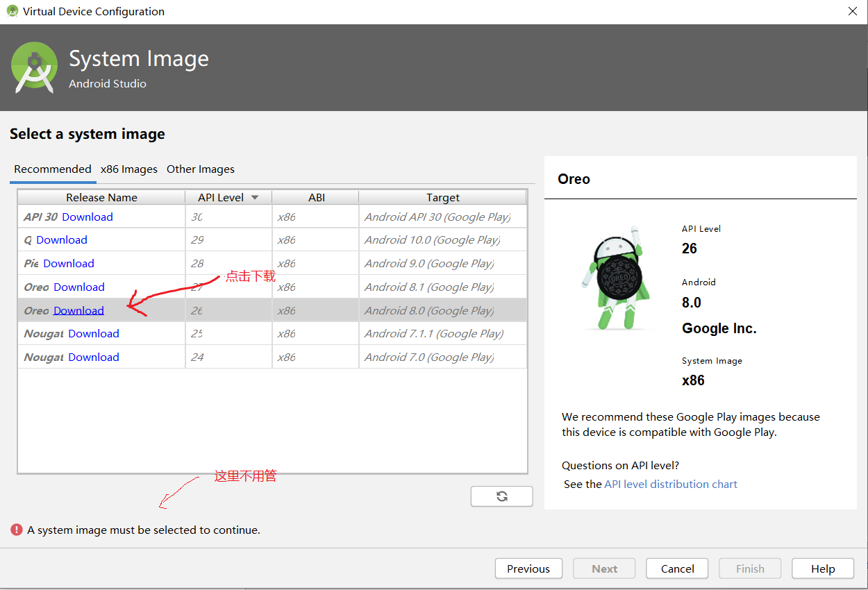Click the Oreo Android mascot image
868x590 pixels.
click(x=617, y=278)
